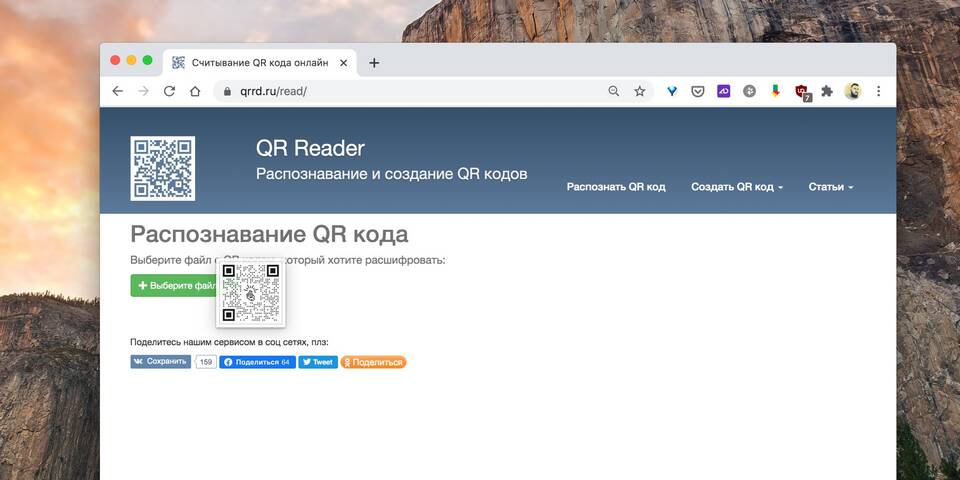Go to the browser home page

click(x=195, y=91)
